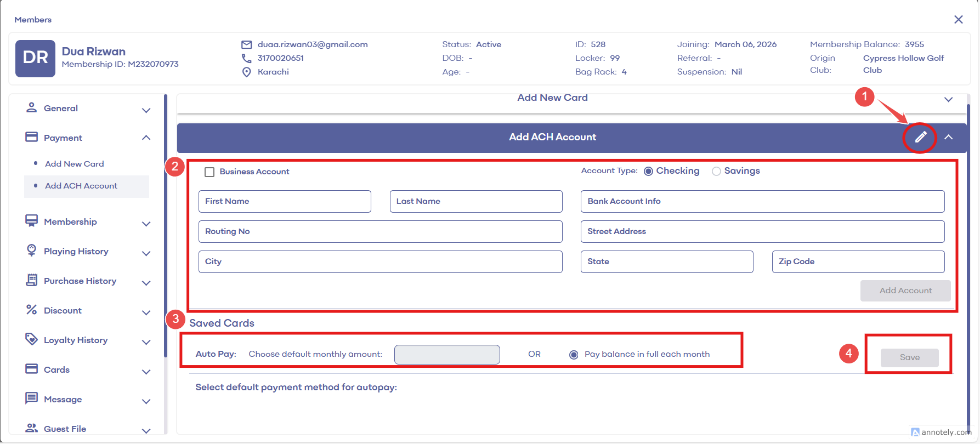Viewport: 980px width, 444px height.
Task: Open Add New Card in Payment submenu
Action: coord(75,164)
